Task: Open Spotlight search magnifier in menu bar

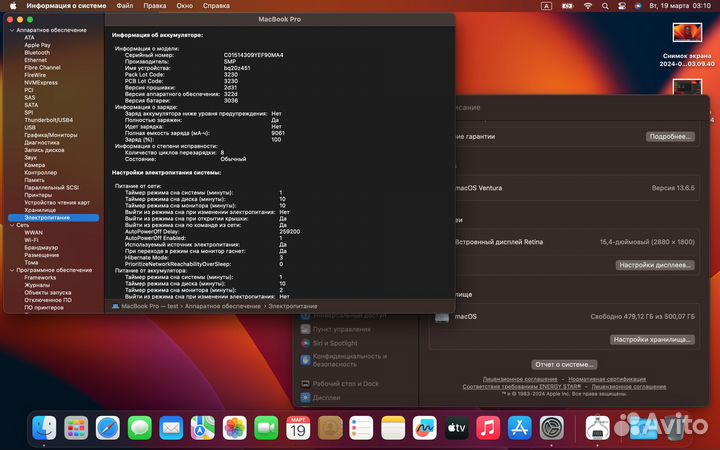Action: [605, 6]
